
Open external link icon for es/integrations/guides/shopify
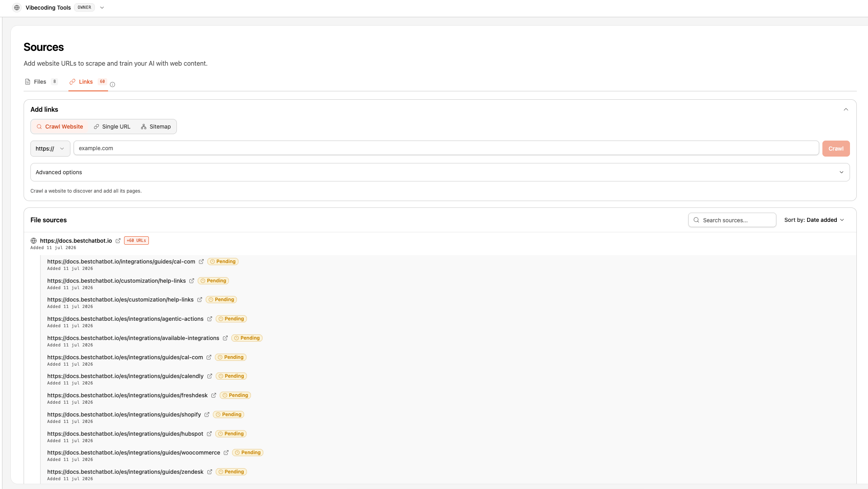click(x=207, y=415)
